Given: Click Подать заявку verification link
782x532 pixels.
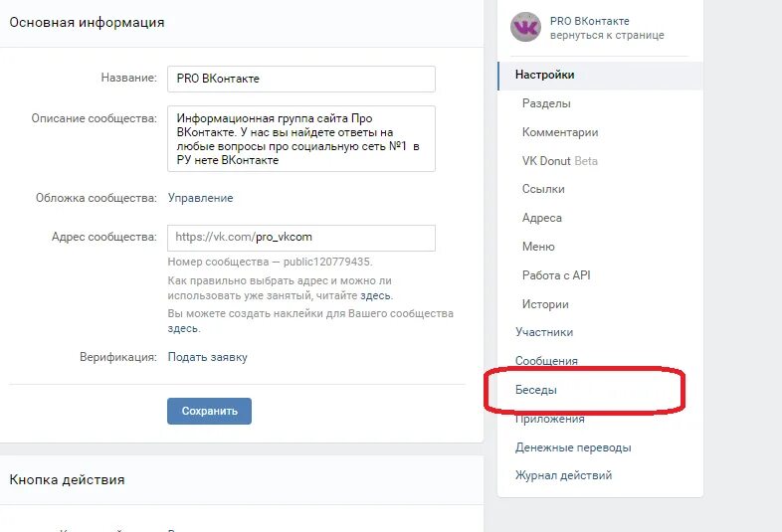Looking at the screenshot, I should 208,358.
